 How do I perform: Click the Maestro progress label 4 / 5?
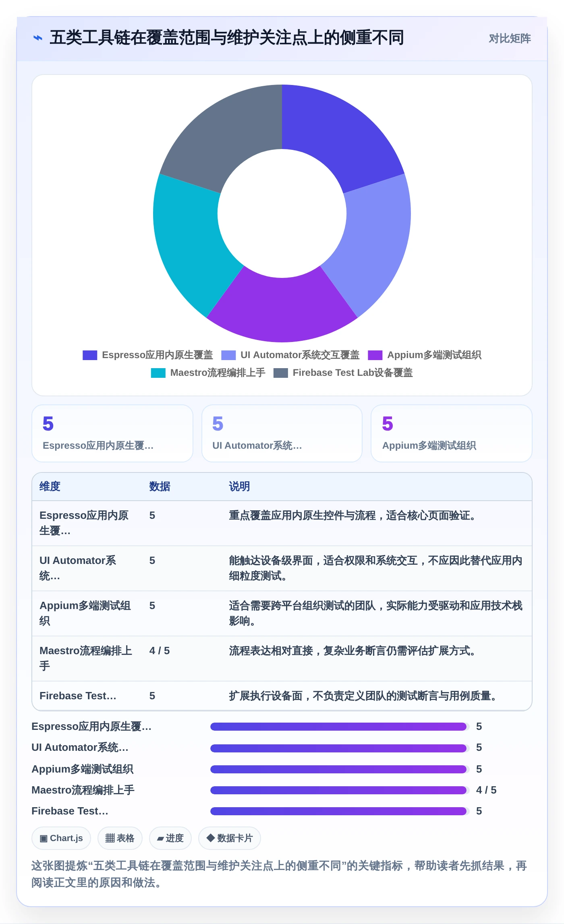pyautogui.click(x=486, y=790)
